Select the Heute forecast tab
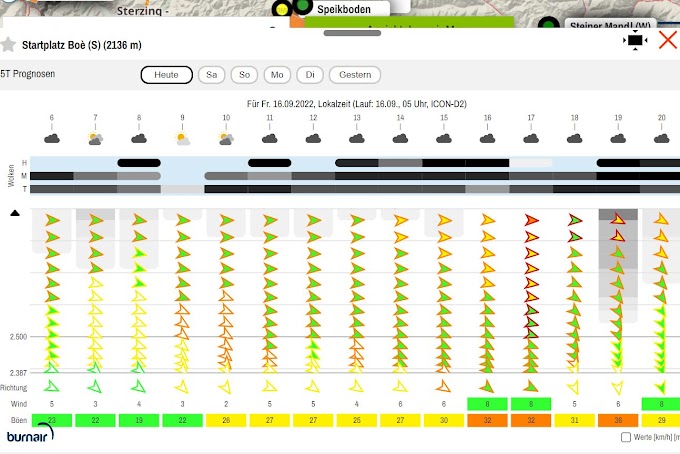 pos(167,75)
